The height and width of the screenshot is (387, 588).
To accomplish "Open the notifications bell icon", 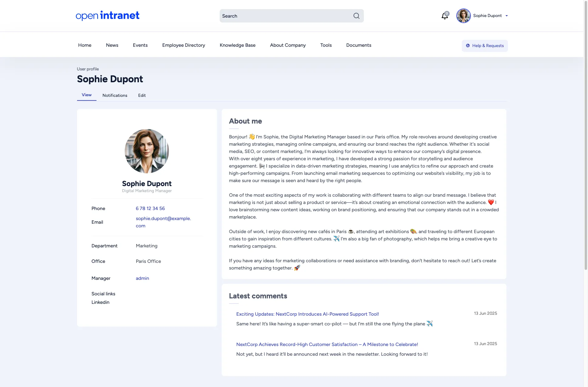I will click(x=445, y=16).
